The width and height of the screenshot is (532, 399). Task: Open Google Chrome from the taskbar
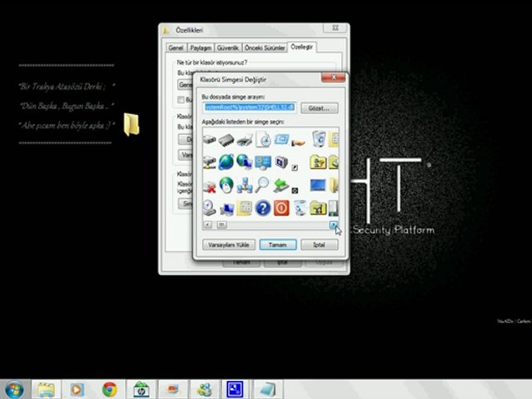pyautogui.click(x=109, y=390)
